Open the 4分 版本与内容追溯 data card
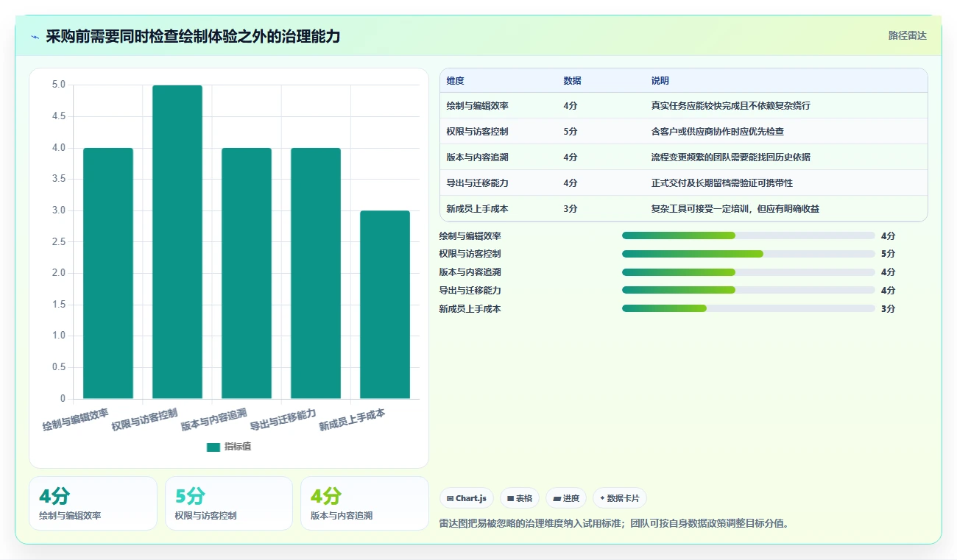957x560 pixels. [x=364, y=503]
